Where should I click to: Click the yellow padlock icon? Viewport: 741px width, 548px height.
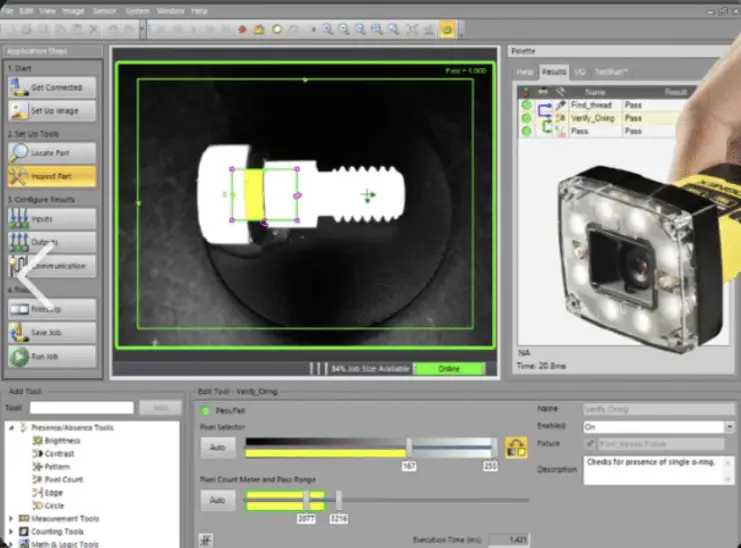516,447
